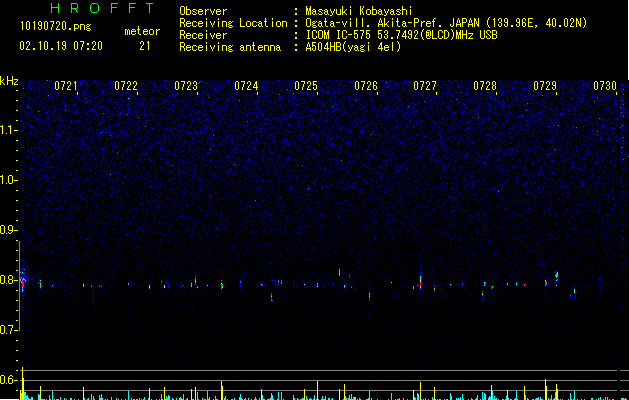
Task: Click the Receiving Location label
Action: pos(233,23)
